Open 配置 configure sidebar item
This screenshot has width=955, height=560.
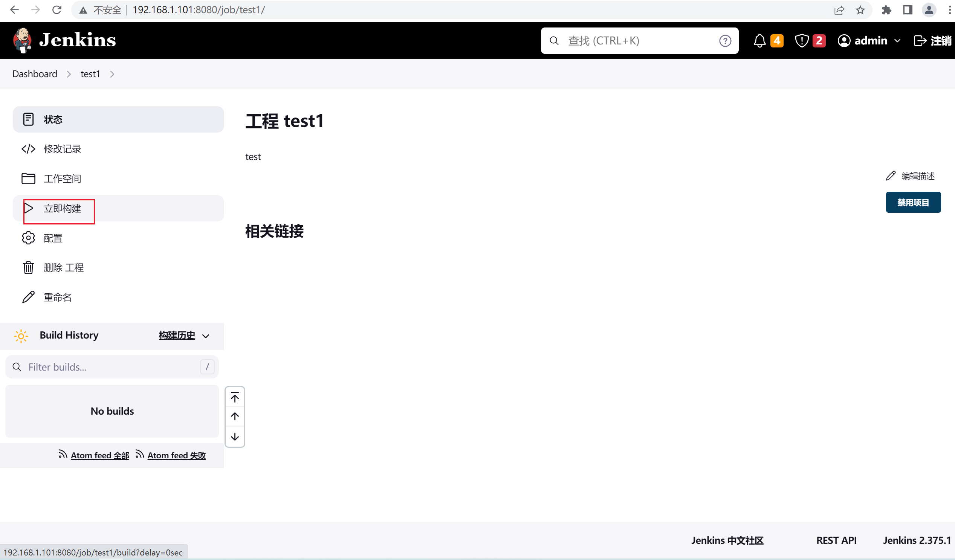(x=118, y=238)
